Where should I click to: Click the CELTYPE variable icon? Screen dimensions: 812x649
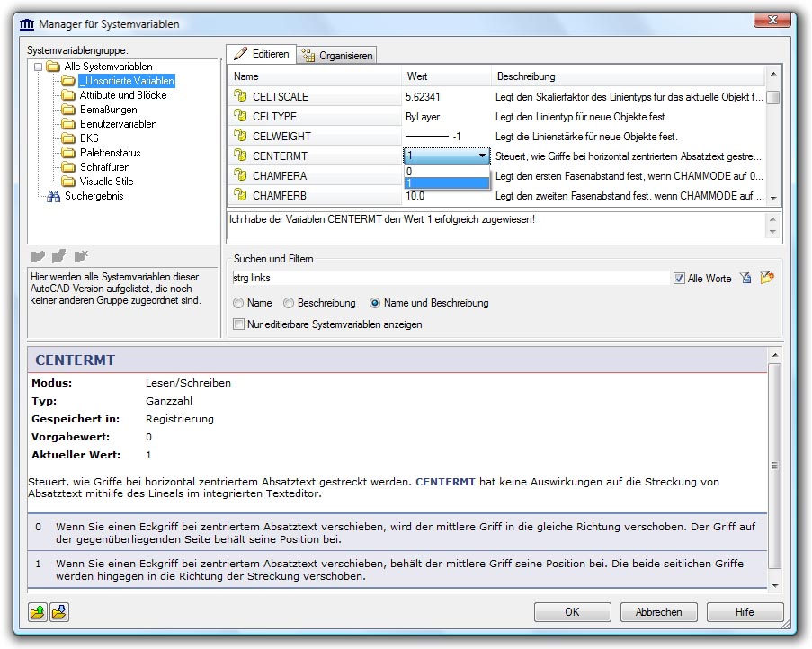[x=240, y=115]
